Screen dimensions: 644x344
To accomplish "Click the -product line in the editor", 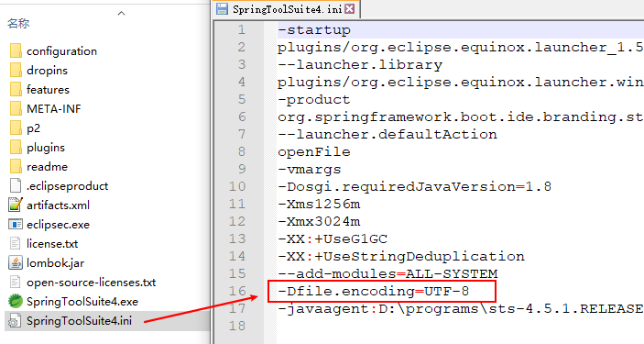I will click(314, 100).
